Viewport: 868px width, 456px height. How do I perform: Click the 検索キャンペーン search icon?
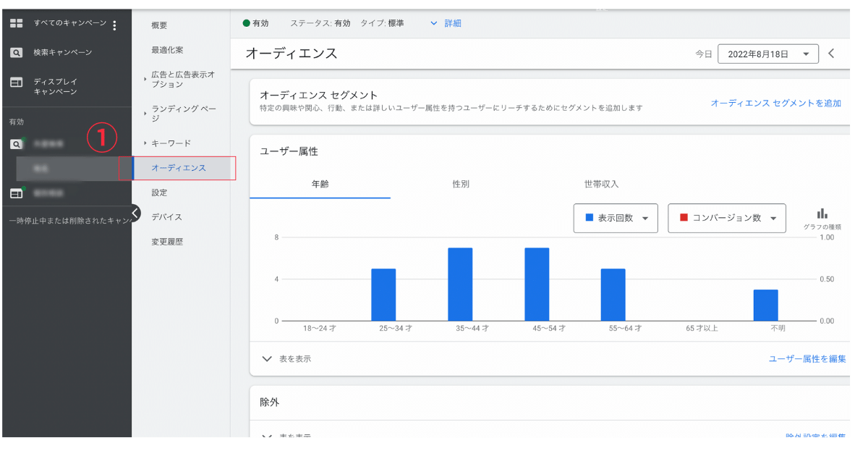click(16, 53)
